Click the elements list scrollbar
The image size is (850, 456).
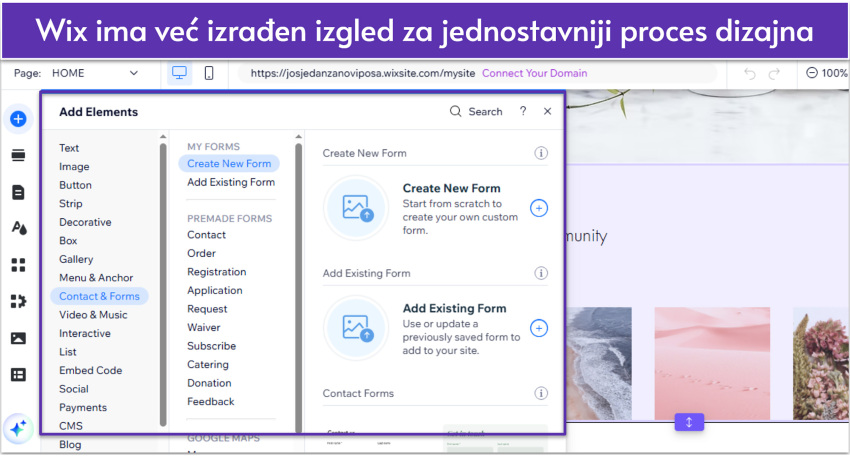click(x=163, y=285)
